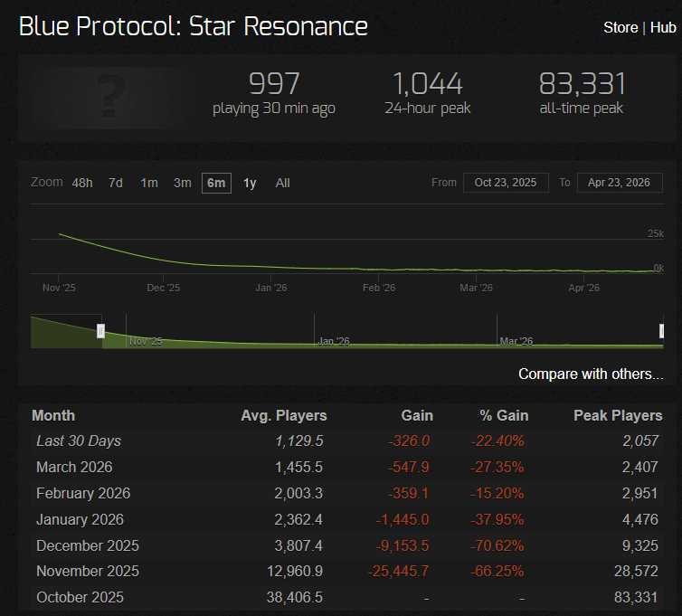682x616 pixels.
Task: Click the Avg. Players column header
Action: (284, 415)
